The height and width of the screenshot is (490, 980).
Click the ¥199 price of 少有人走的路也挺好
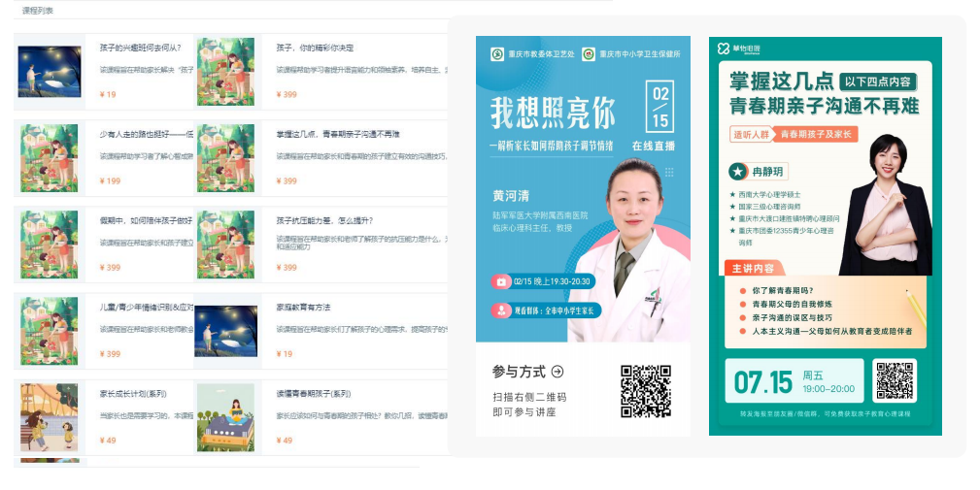(110, 181)
